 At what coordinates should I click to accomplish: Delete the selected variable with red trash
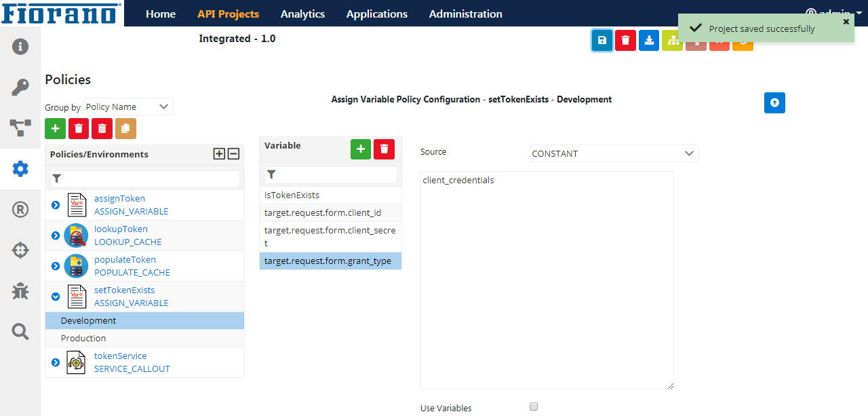[x=384, y=149]
